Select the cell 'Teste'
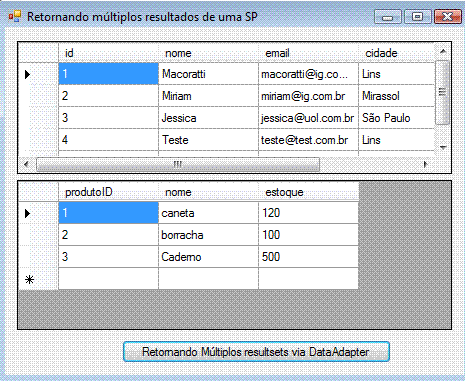Screen dimensions: 465x381 click(x=208, y=140)
